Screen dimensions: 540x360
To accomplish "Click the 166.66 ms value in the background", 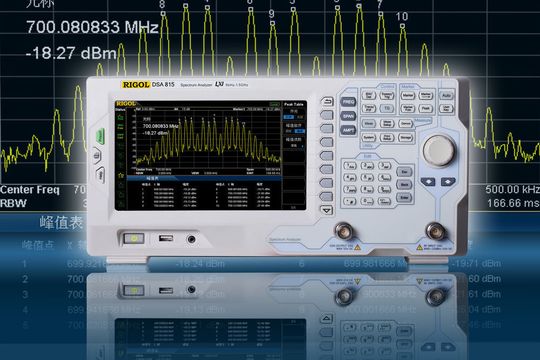I will coord(513,203).
